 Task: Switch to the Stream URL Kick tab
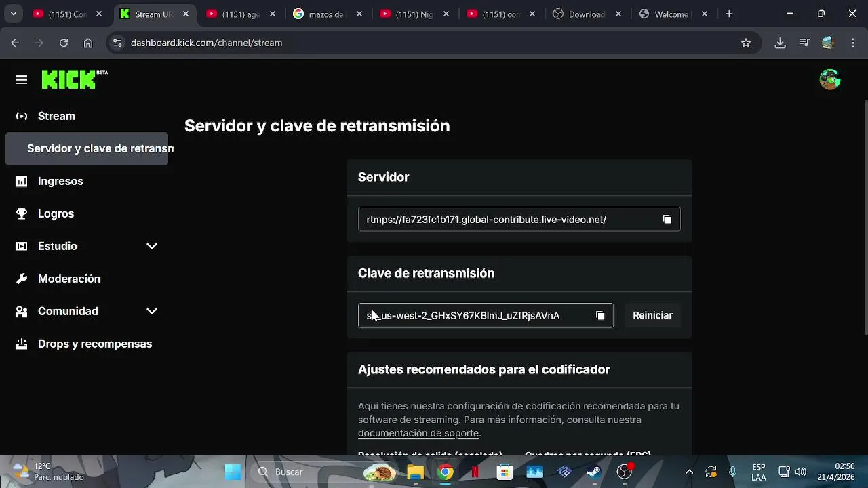(155, 14)
